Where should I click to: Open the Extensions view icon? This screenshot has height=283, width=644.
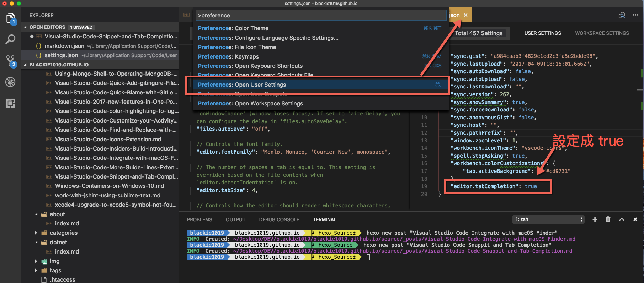10,103
